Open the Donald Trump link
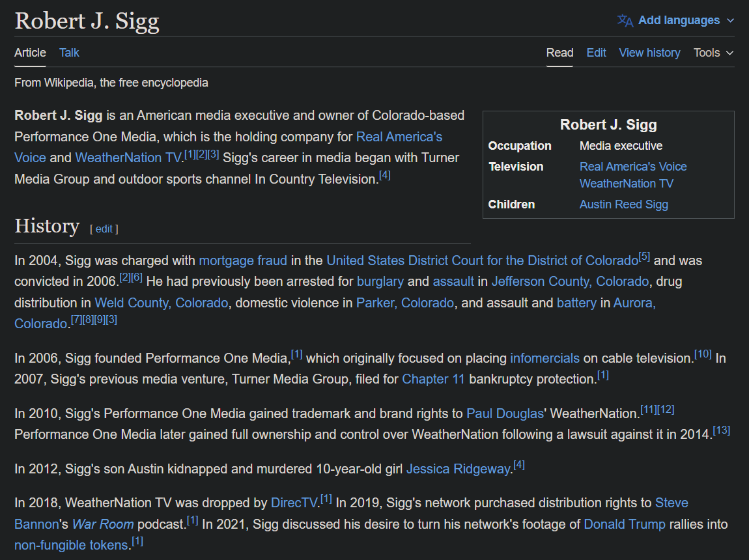The image size is (749, 560). click(x=625, y=524)
